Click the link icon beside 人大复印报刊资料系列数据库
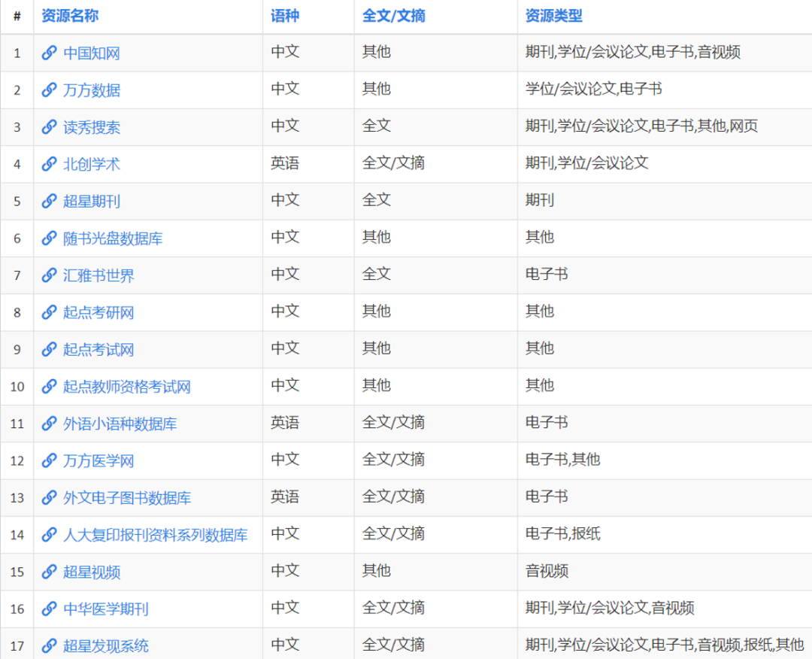Image resolution: width=812 pixels, height=659 pixels. 49,535
